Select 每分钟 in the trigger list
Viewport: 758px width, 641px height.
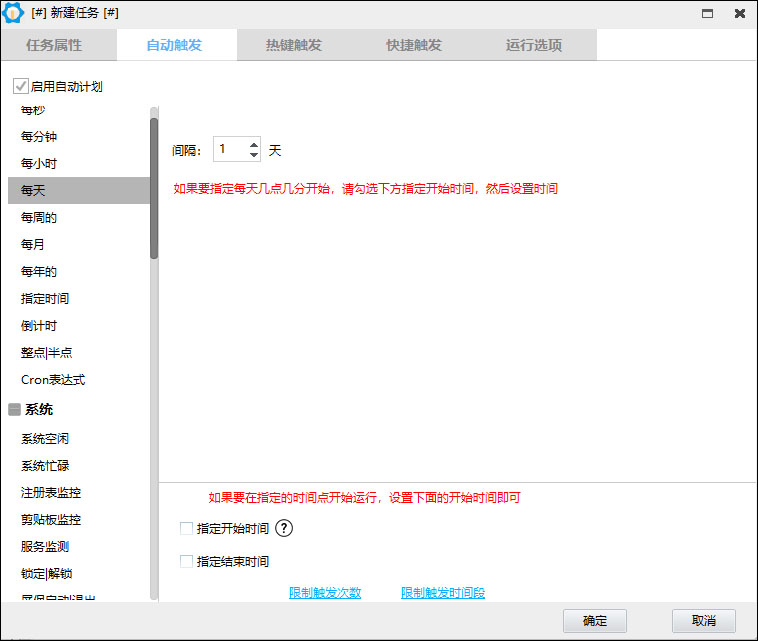79,136
